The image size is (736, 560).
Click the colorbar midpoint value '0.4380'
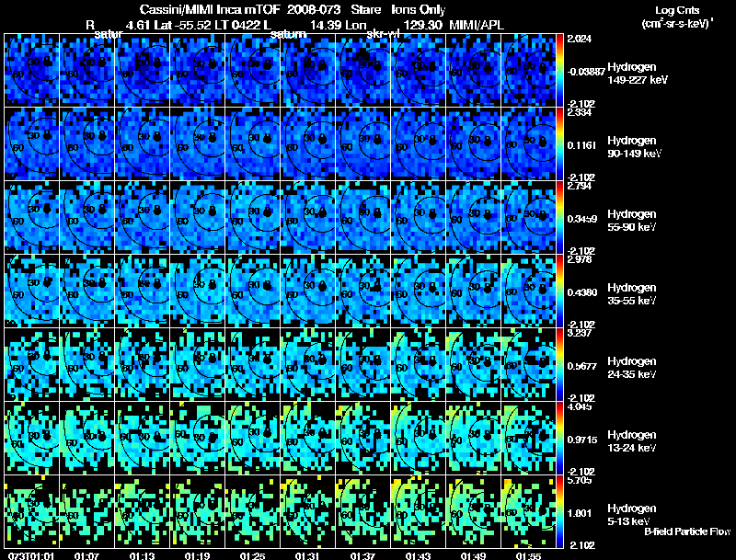(x=582, y=292)
